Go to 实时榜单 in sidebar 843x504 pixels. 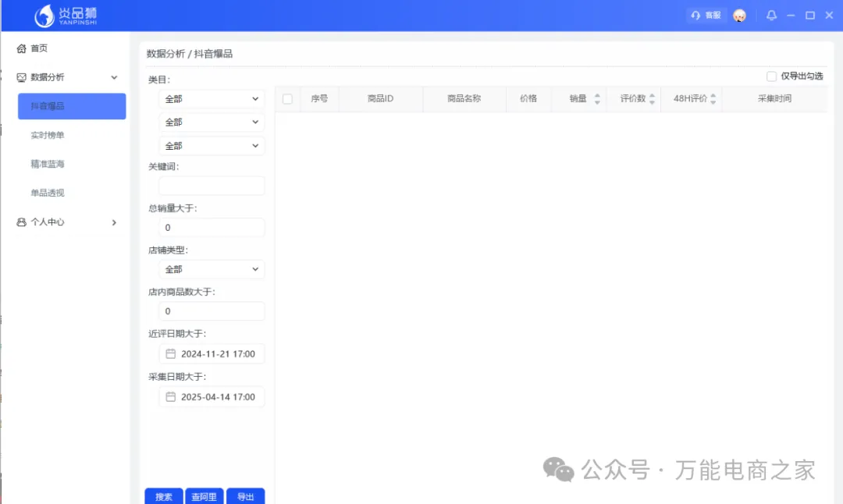tap(48, 136)
